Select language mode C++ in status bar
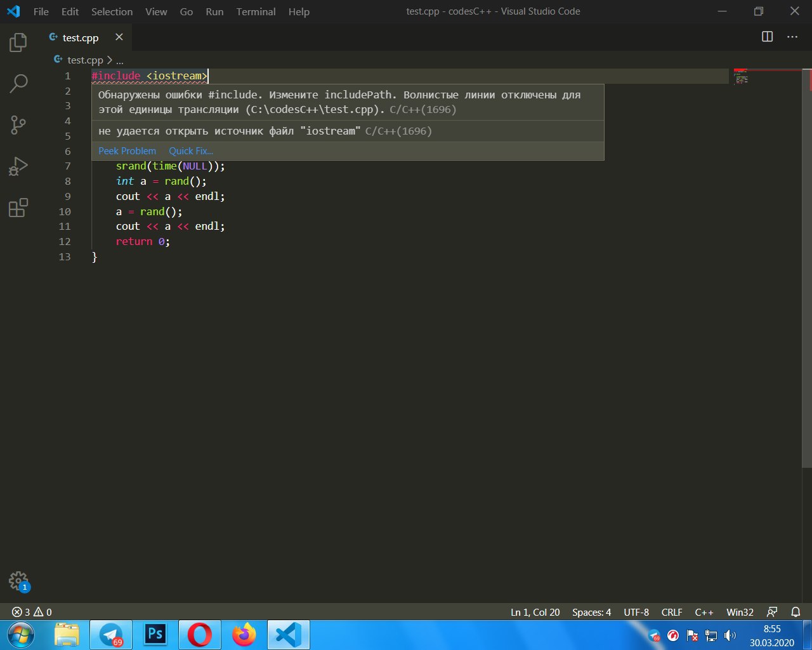 tap(704, 612)
